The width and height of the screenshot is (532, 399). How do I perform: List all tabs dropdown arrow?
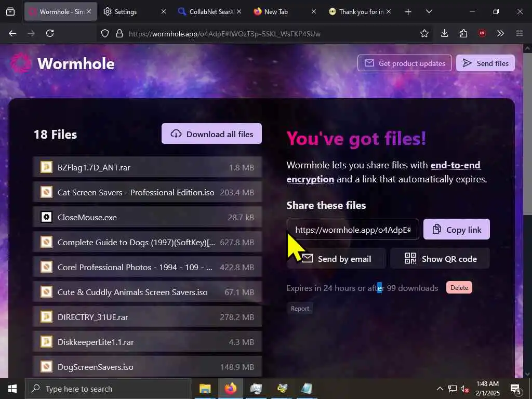click(429, 11)
